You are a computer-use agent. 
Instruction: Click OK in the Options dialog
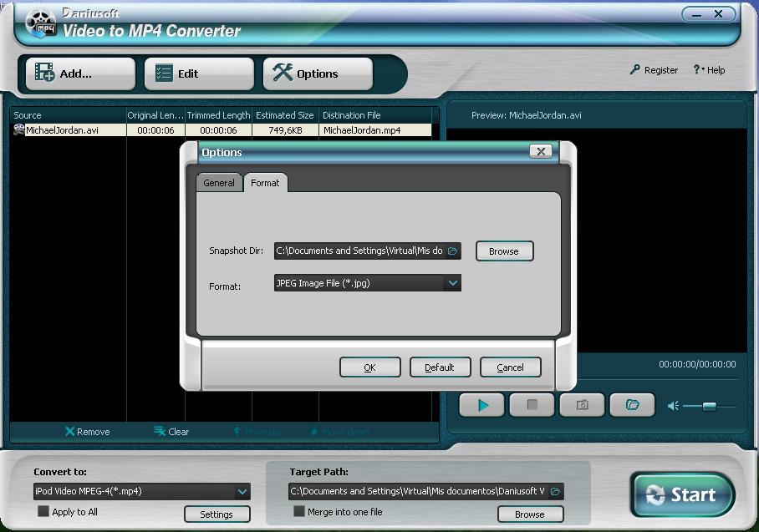[x=369, y=367]
